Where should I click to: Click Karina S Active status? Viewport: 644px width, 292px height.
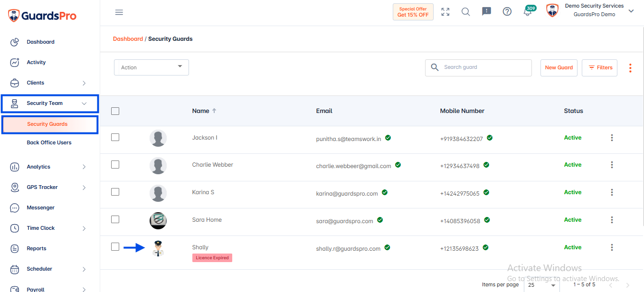(x=573, y=192)
